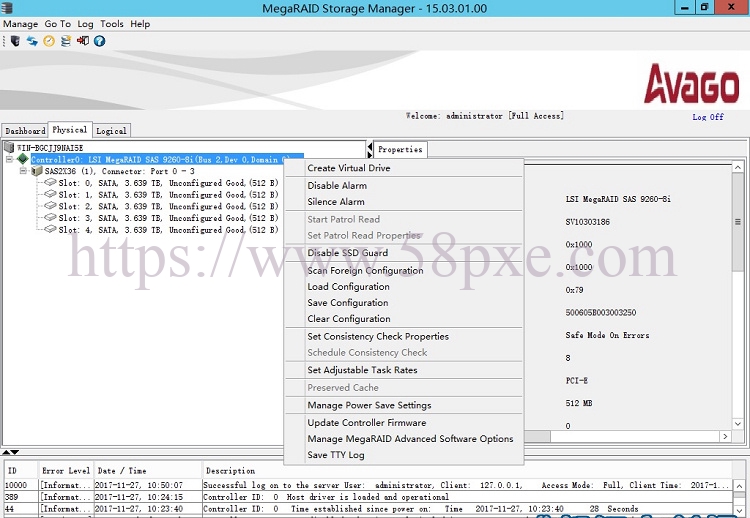Switch to the Physical tab
The width and height of the screenshot is (750, 518).
(x=70, y=130)
